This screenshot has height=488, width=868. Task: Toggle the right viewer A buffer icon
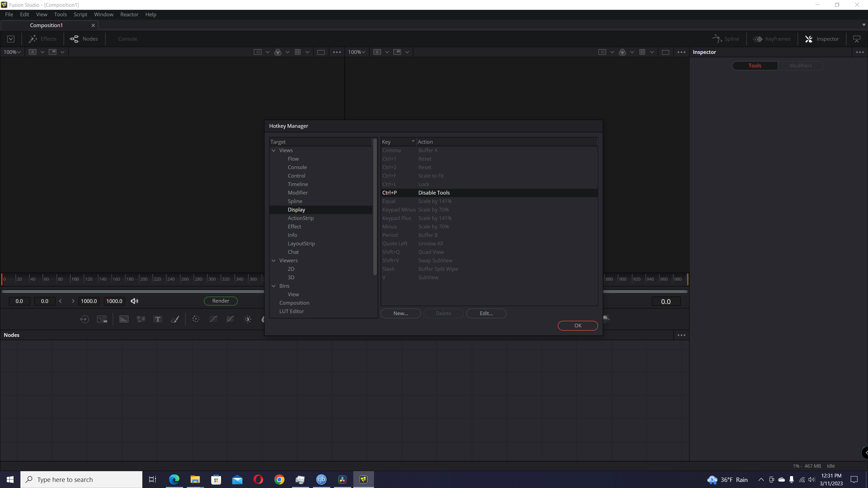pyautogui.click(x=377, y=52)
